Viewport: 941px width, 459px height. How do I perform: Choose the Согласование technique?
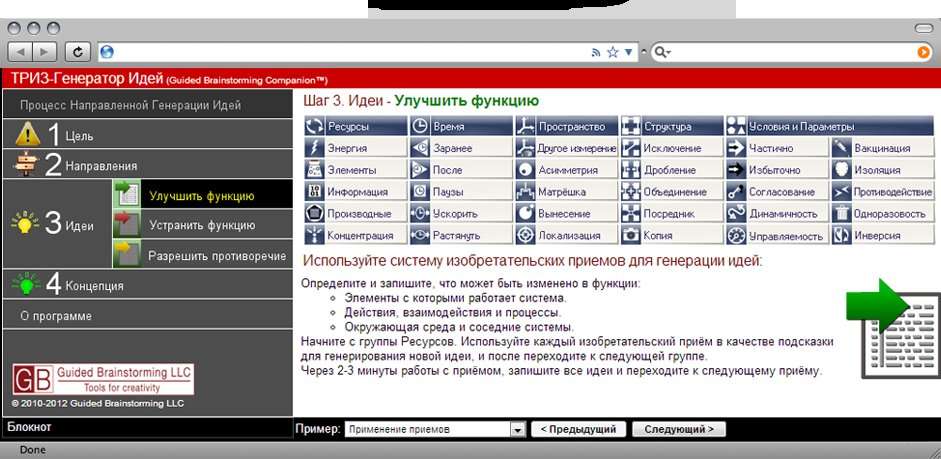[777, 191]
